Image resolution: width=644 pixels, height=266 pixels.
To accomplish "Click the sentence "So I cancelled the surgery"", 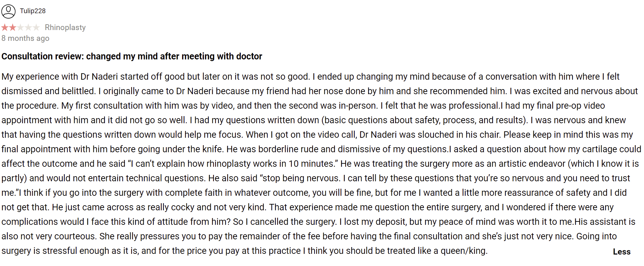I will click(x=285, y=222).
